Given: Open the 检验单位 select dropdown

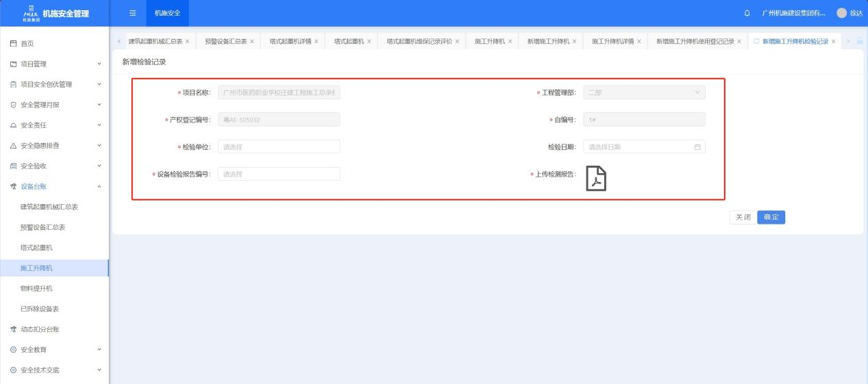Looking at the screenshot, I should [278, 146].
